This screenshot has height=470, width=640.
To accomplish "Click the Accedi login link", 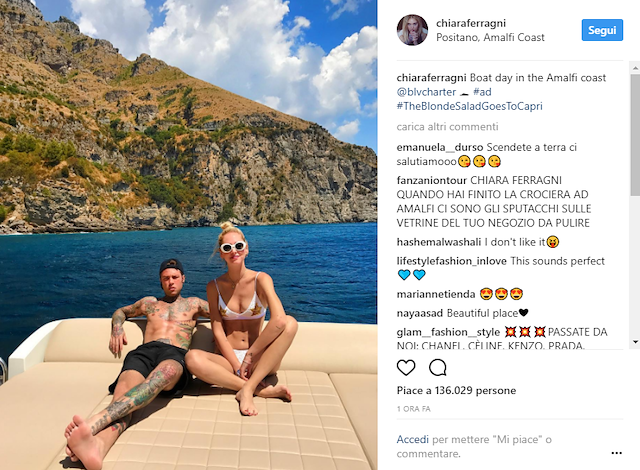I will (412, 439).
